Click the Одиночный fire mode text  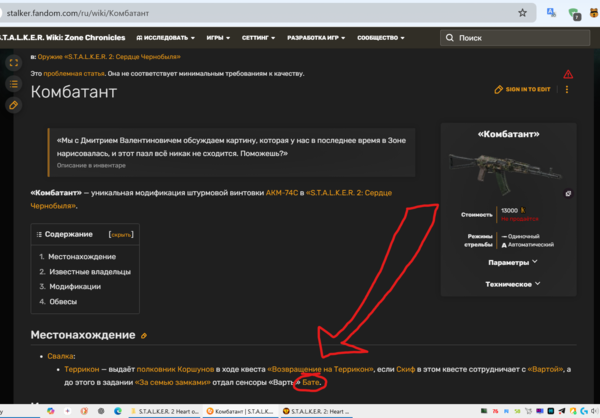click(523, 237)
